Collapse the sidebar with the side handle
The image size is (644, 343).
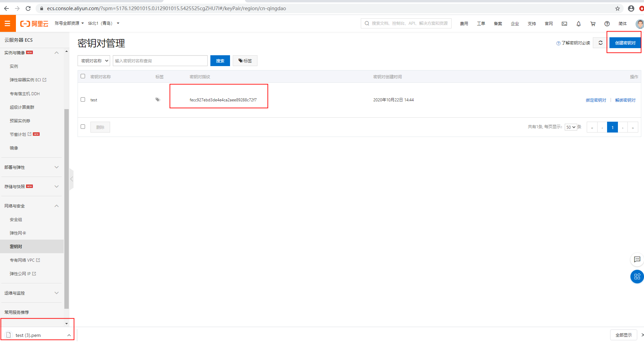71,179
